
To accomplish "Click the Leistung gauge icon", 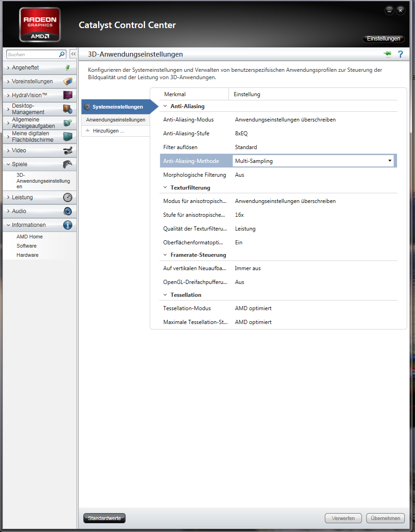I will coord(68,197).
